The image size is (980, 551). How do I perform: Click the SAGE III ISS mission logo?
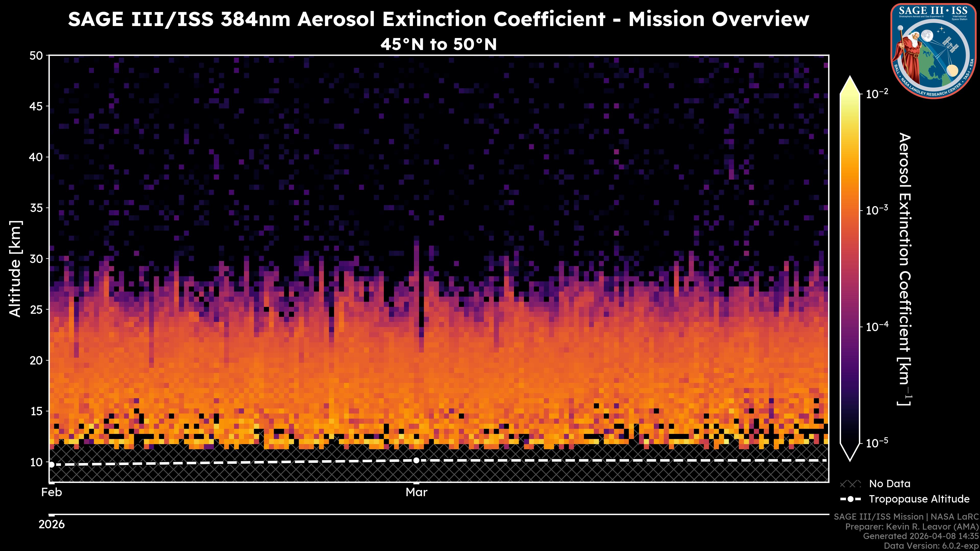click(933, 51)
